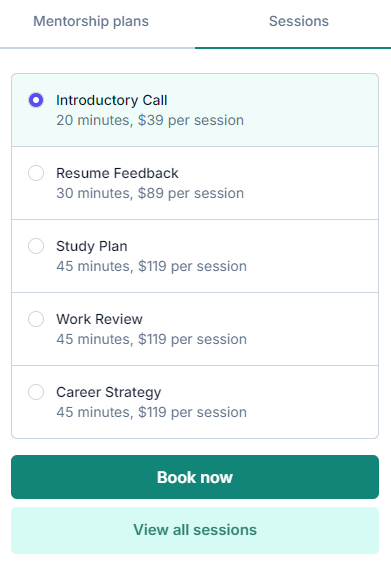Click the price line under Career Strategy
The width and height of the screenshot is (391, 565).
[x=151, y=412]
